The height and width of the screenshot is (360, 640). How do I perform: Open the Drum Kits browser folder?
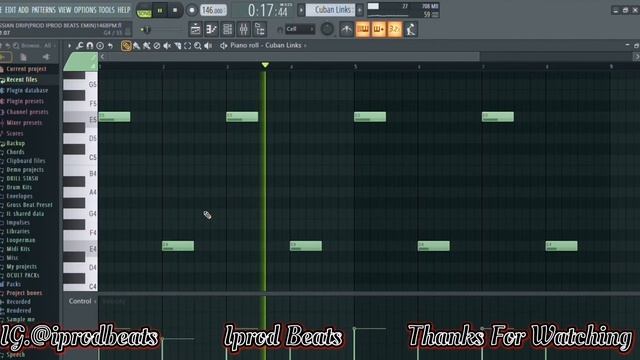tap(19, 187)
